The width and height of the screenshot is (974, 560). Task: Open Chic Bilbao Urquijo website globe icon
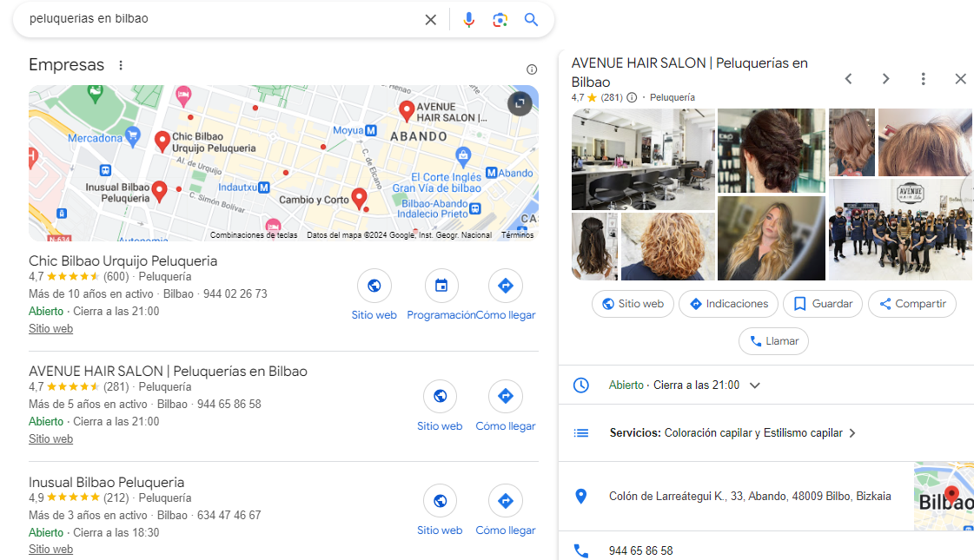tap(374, 286)
